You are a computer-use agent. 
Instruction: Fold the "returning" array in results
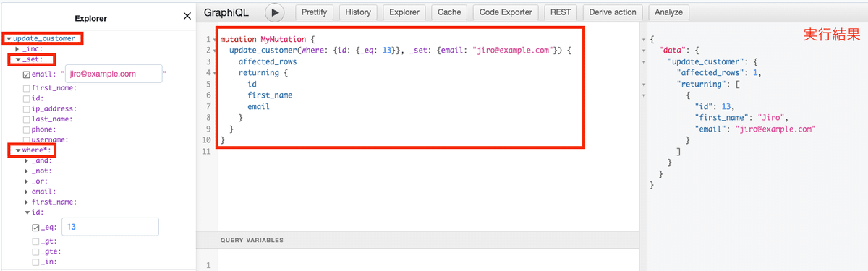[644, 85]
